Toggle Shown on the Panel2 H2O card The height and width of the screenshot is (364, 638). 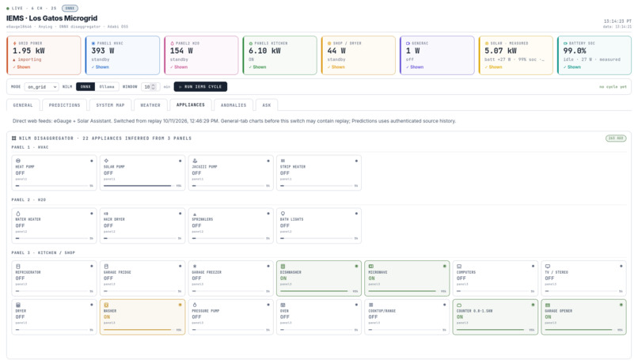[x=179, y=67]
